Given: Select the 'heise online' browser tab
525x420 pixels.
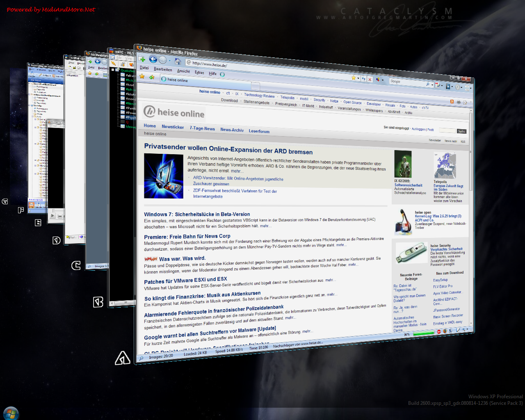Looking at the screenshot, I should 177,80.
